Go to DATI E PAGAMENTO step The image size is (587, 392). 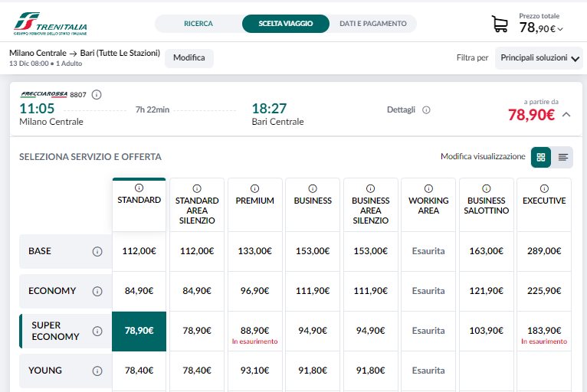(x=373, y=24)
